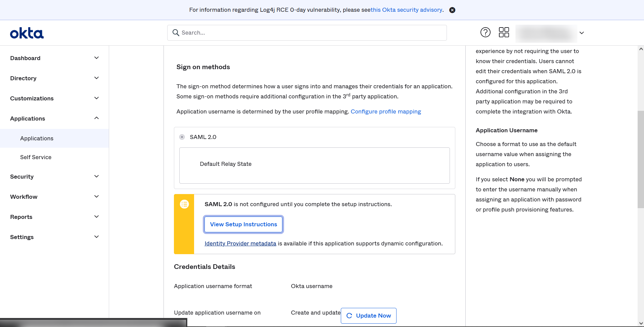Image resolution: width=644 pixels, height=327 pixels.
Task: Open the user account dropdown arrow
Action: (x=582, y=33)
